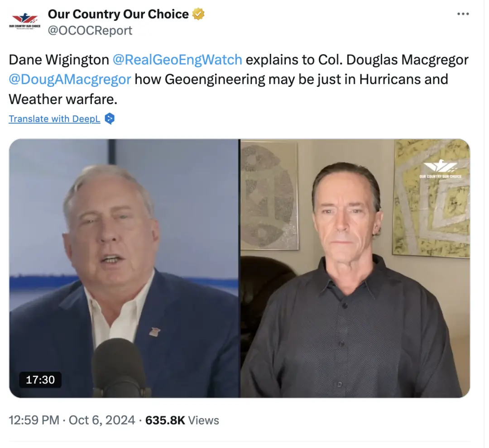The width and height of the screenshot is (489, 448).
Task: Click the @OCOCReport handle
Action: (x=90, y=31)
